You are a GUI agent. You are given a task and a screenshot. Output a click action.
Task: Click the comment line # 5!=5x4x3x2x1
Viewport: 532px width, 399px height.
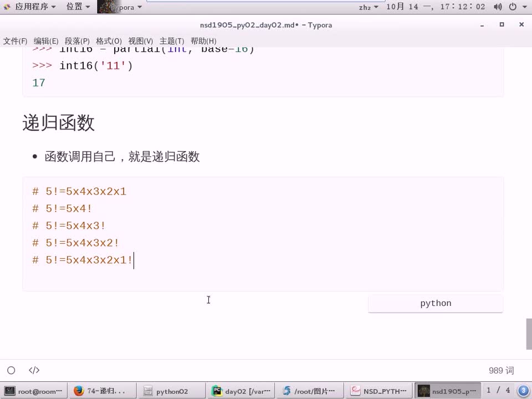79,192
